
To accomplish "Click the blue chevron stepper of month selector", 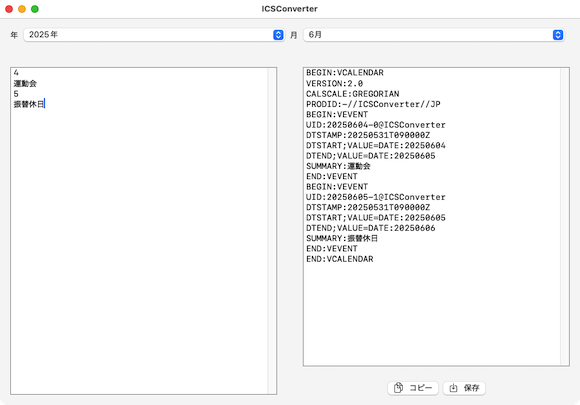I will (558, 35).
